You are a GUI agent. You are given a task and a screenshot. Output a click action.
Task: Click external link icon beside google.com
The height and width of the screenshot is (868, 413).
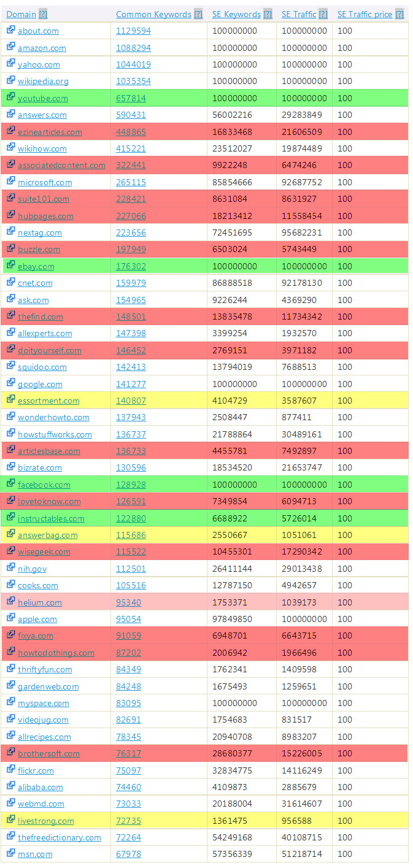pos(11,383)
